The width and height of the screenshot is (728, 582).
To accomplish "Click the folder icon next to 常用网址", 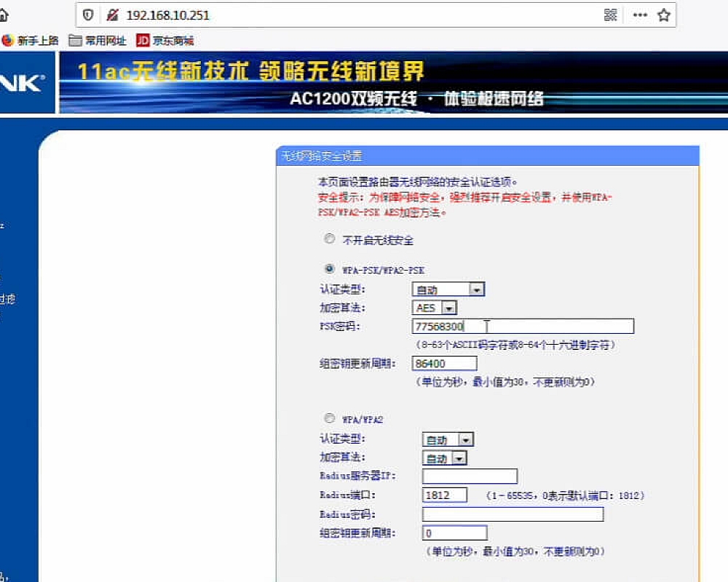I will [75, 41].
